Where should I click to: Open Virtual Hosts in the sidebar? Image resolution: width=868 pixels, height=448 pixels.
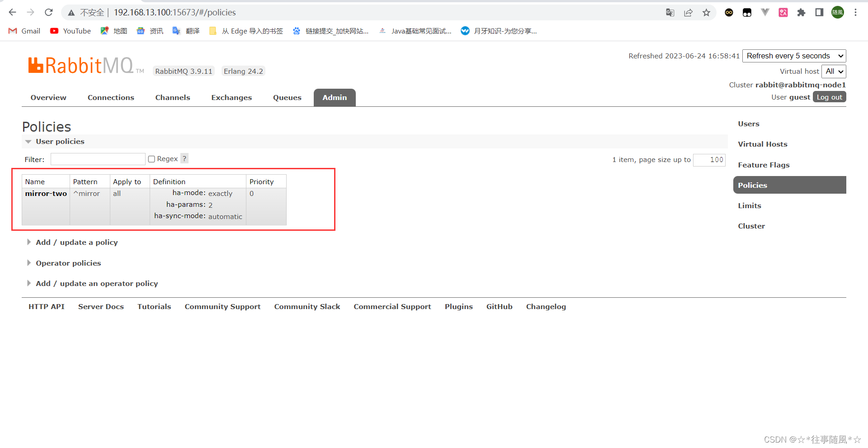763,144
